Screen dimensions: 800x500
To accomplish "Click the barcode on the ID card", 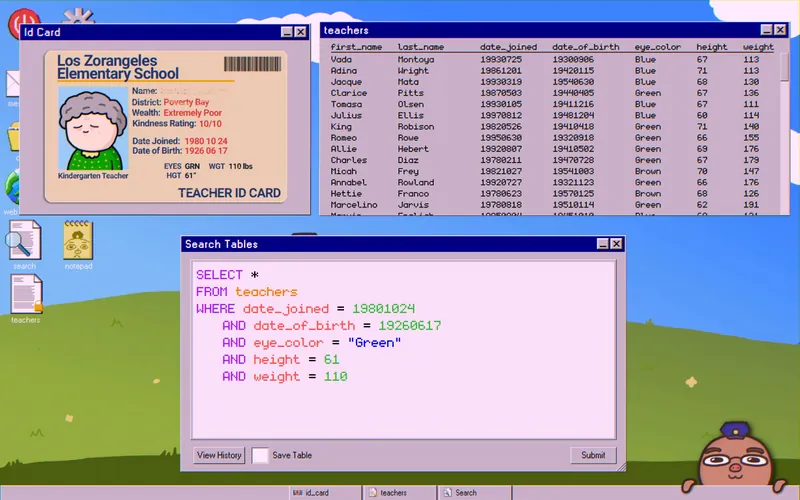I will pos(253,64).
